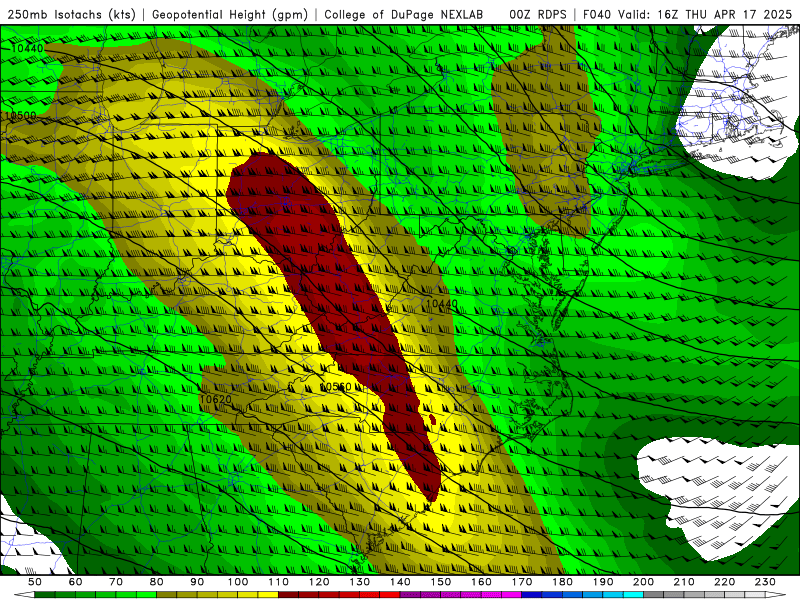Select the bright yellow swatch just before 110
This screenshot has width=800, height=600.
click(268, 595)
